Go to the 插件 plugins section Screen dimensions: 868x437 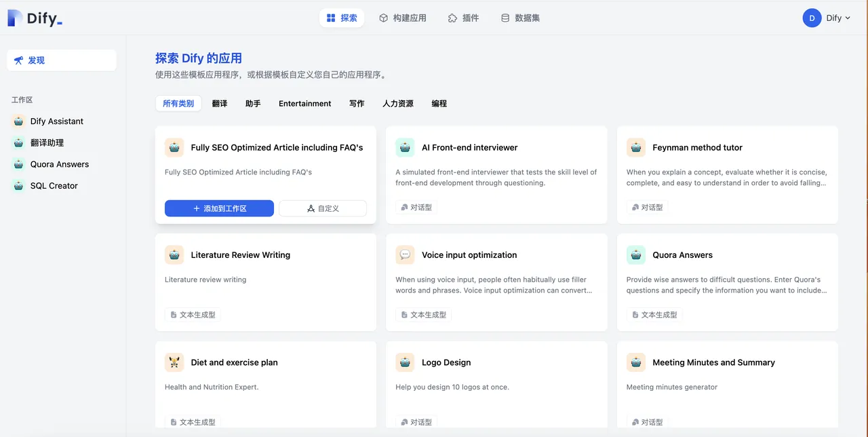464,18
